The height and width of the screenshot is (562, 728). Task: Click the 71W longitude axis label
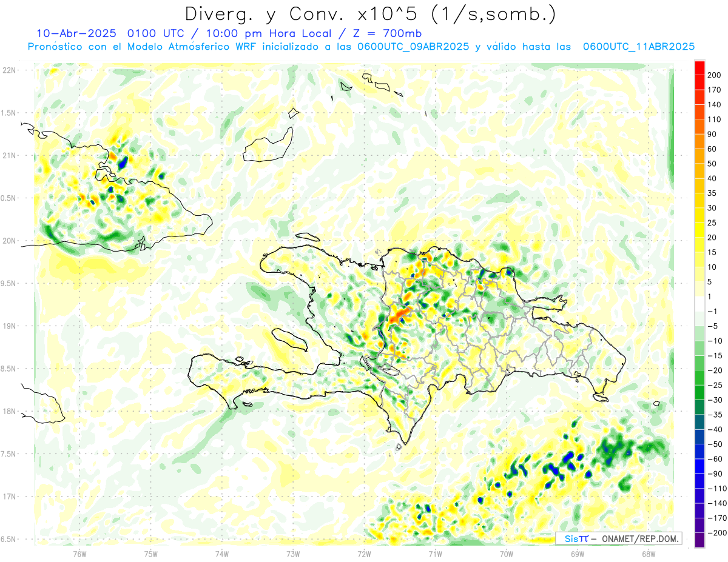435,554
